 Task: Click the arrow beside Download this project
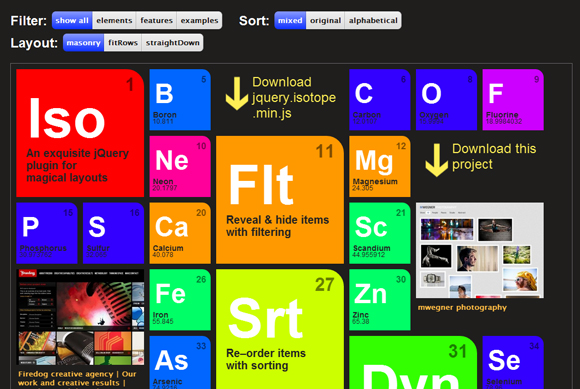(436, 160)
